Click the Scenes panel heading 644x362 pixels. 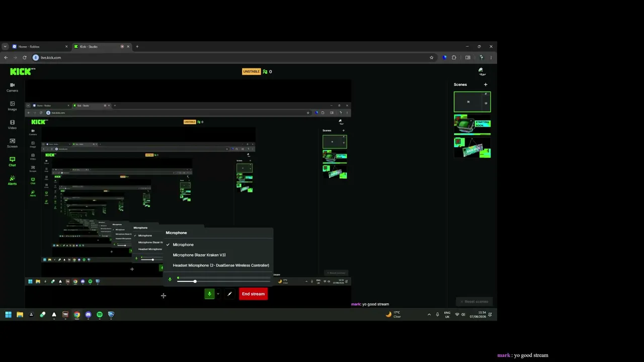click(460, 84)
